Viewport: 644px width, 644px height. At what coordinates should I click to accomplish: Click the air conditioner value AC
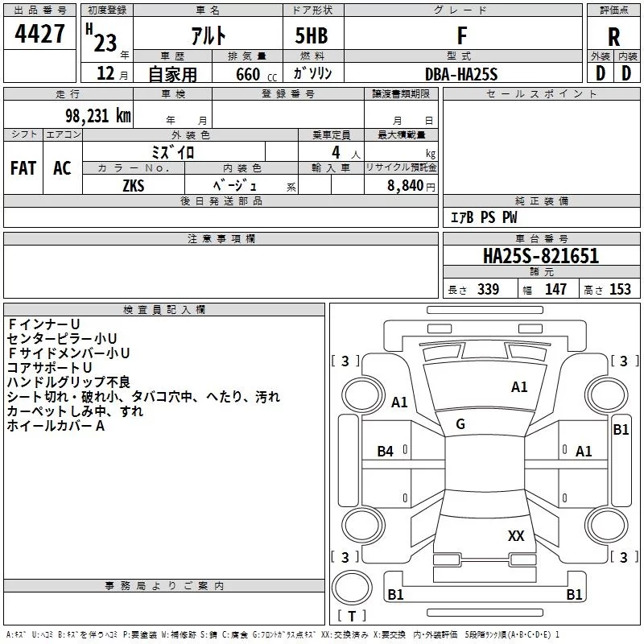pyautogui.click(x=62, y=168)
